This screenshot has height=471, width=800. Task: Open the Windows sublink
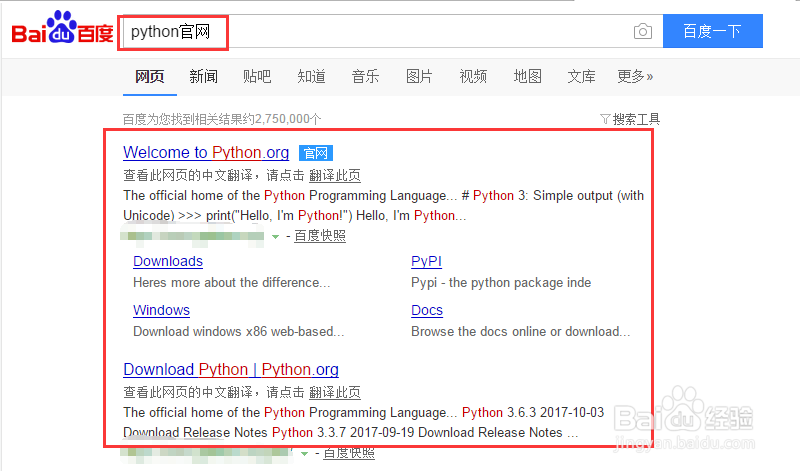click(161, 310)
